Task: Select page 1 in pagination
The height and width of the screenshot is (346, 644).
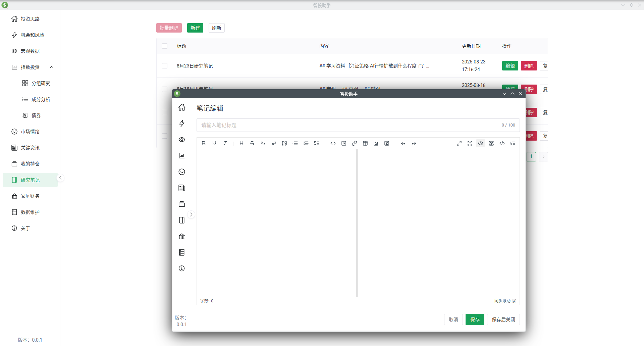Action: pyautogui.click(x=531, y=157)
